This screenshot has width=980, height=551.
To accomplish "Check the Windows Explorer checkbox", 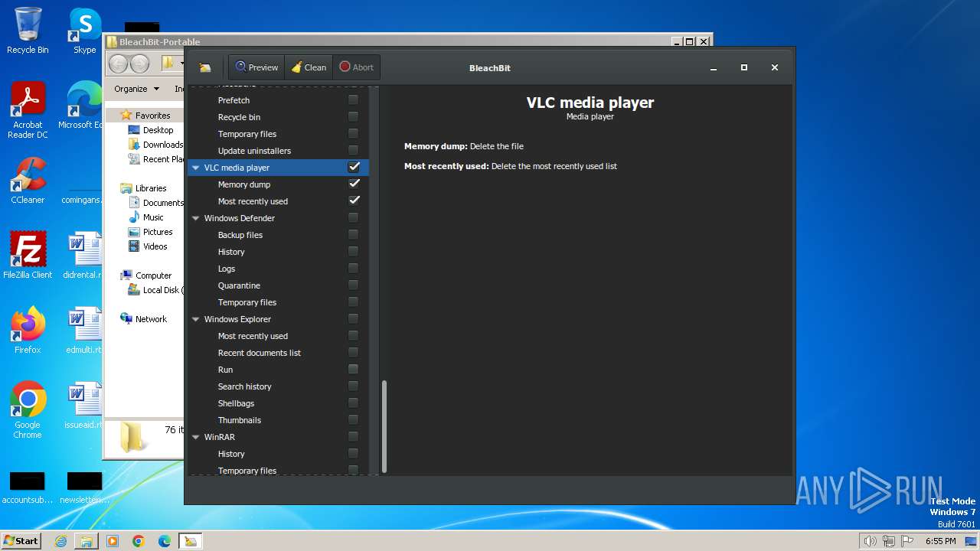I will pyautogui.click(x=353, y=318).
